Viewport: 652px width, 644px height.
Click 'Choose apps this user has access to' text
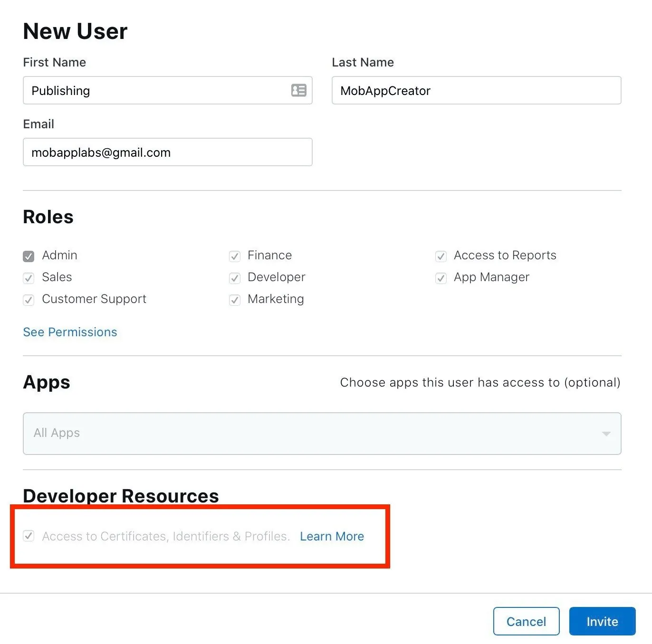[480, 383]
